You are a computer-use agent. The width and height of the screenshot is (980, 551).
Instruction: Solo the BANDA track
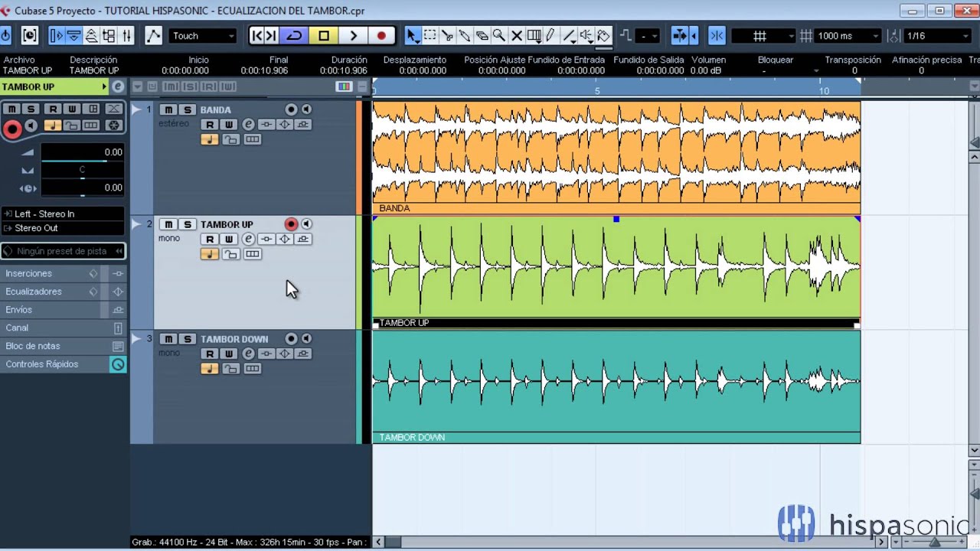coord(187,109)
